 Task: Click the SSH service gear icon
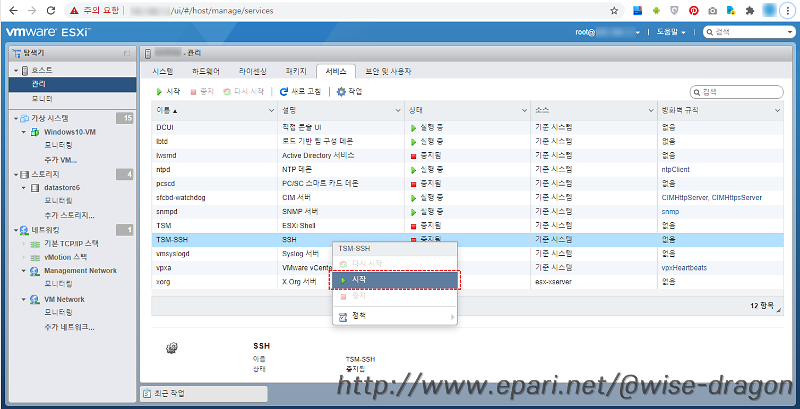coord(172,348)
